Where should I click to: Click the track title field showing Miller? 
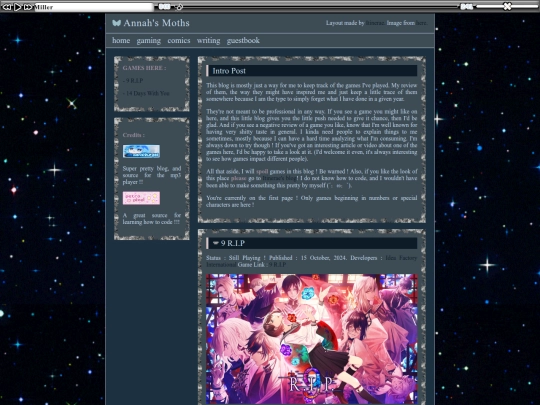tap(94, 7)
